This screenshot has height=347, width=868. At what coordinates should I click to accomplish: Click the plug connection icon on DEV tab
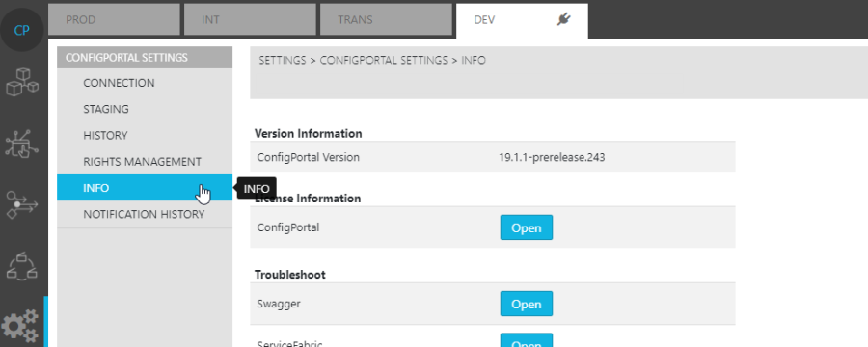[563, 20]
